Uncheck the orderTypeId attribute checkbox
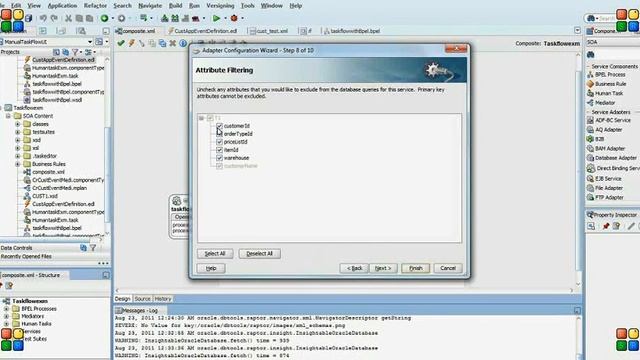The height and width of the screenshot is (360, 640). (219, 134)
